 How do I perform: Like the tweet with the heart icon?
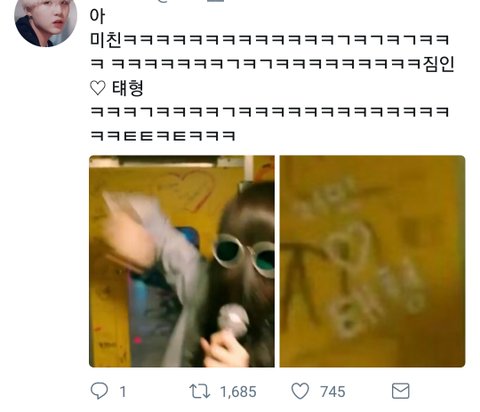(x=300, y=391)
